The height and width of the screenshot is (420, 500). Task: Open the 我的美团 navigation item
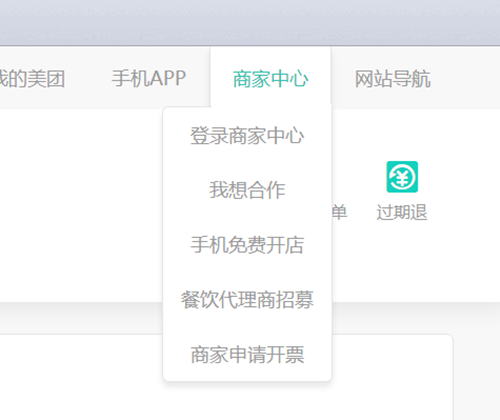pyautogui.click(x=32, y=79)
